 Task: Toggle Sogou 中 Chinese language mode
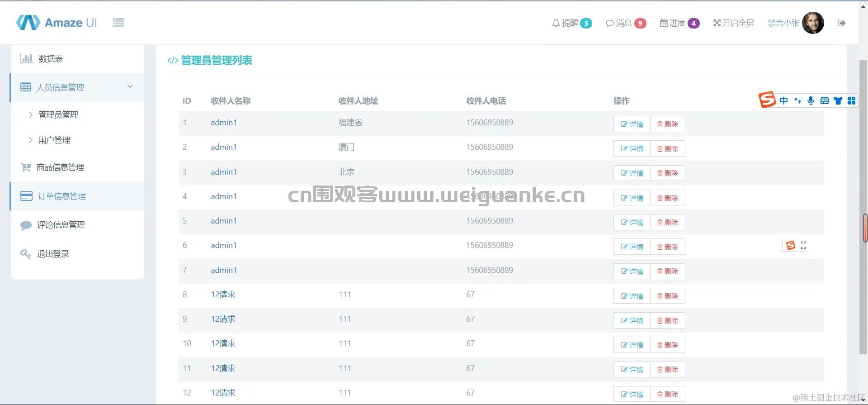coord(783,100)
